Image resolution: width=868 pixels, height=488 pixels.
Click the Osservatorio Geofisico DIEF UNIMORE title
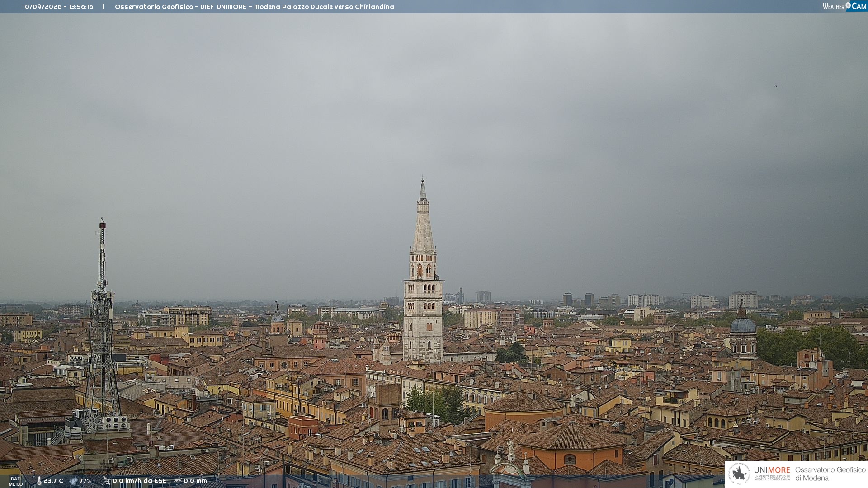pos(255,7)
